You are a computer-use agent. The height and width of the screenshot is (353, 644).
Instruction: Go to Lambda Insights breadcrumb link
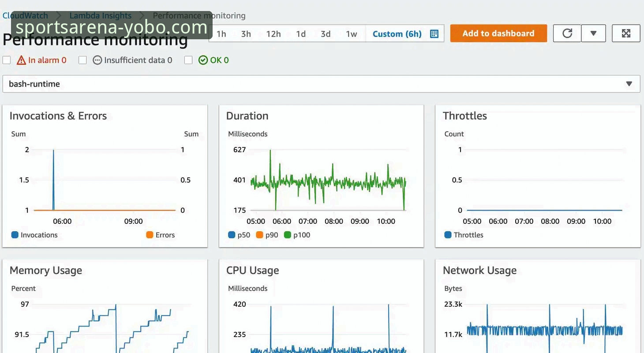pos(101,16)
